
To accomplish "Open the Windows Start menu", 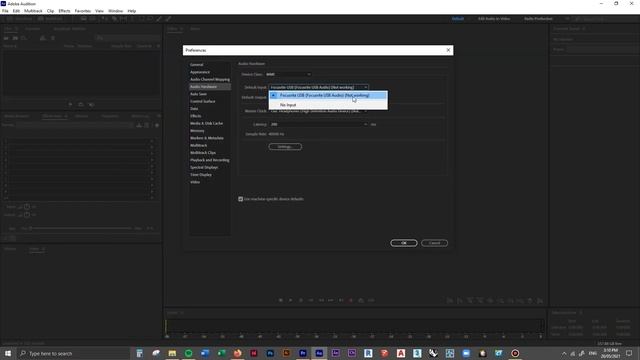I will (x=8, y=353).
